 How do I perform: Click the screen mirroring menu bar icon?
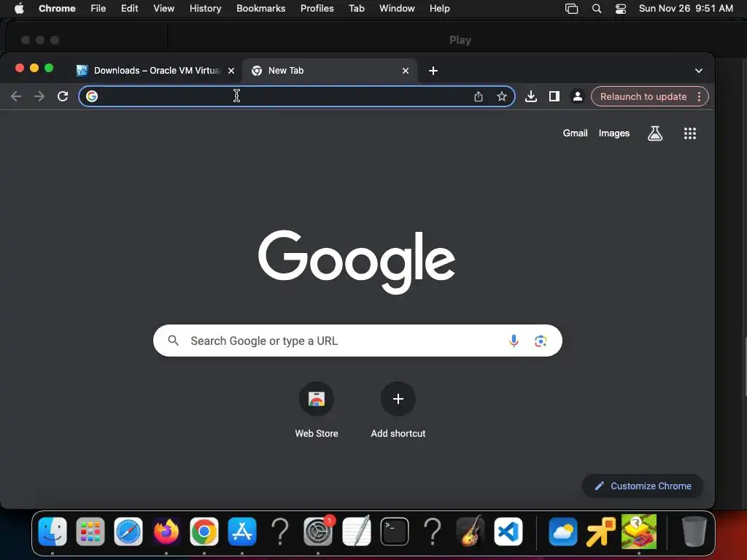(571, 9)
